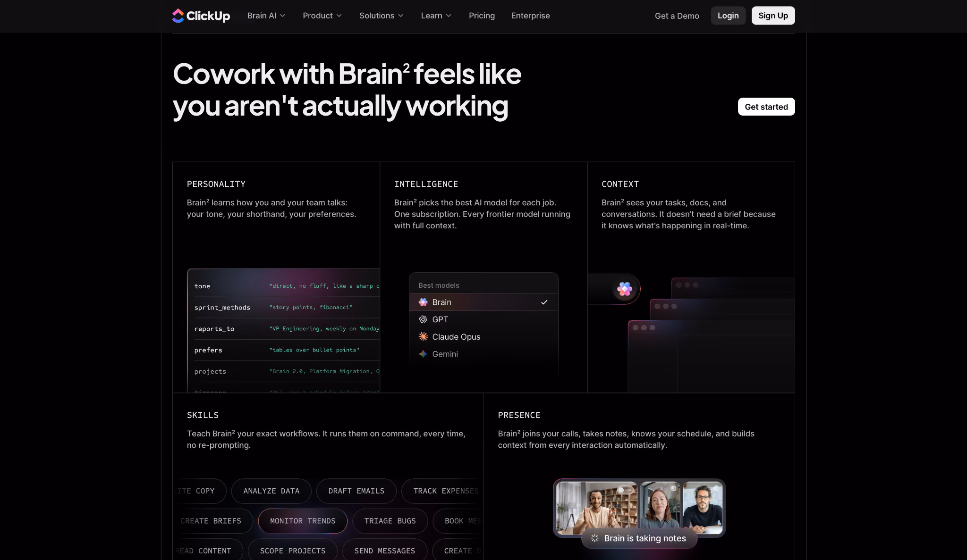967x560 pixels.
Task: Click the Gemini sparkle icon
Action: tap(423, 354)
